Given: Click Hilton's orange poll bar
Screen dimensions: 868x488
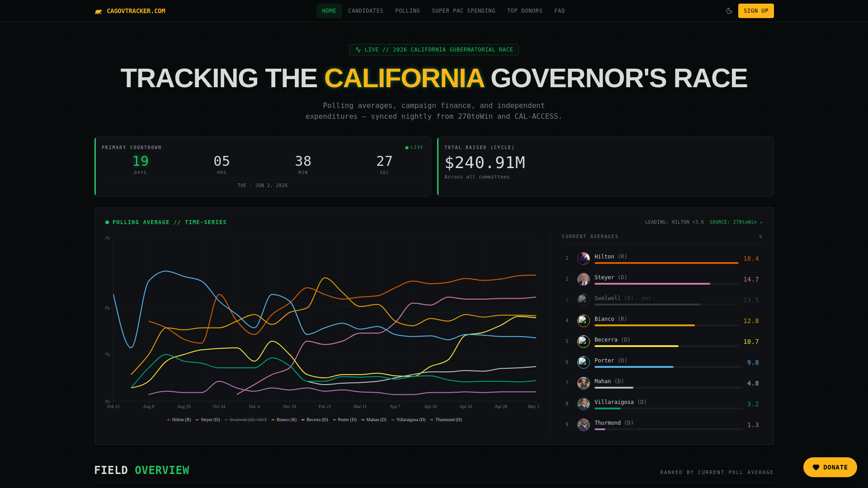Looking at the screenshot, I should pos(666,263).
